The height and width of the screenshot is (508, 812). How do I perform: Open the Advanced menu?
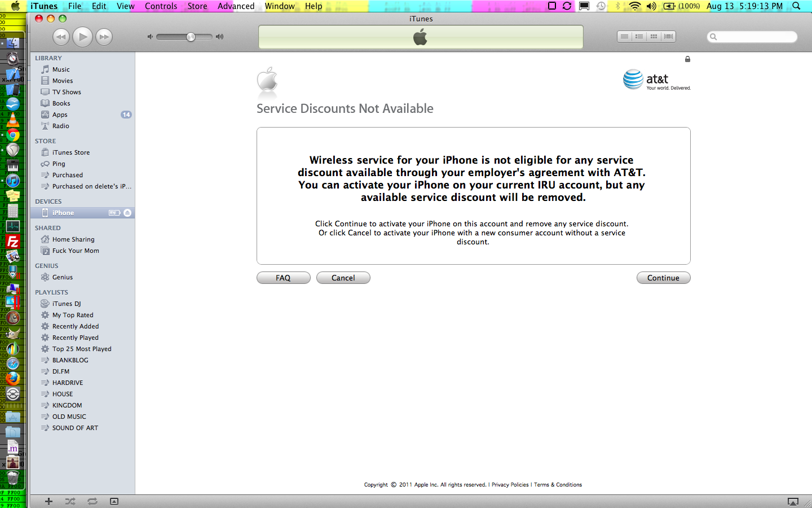pos(236,6)
